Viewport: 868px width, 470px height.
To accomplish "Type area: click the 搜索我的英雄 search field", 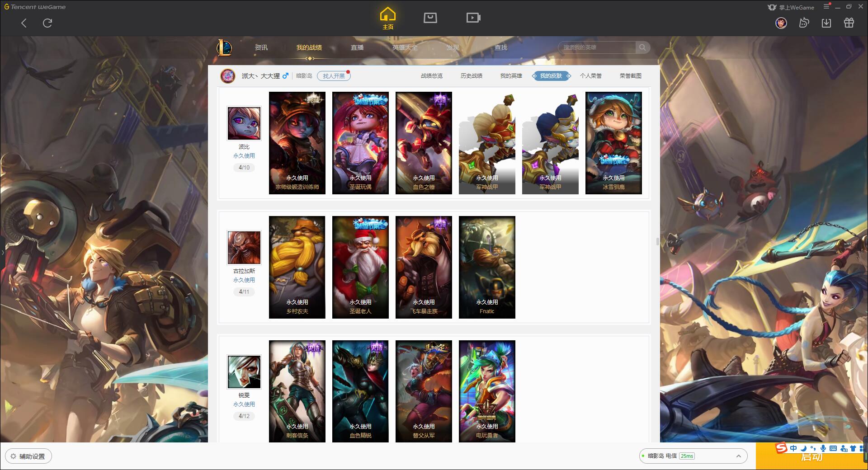I will pyautogui.click(x=597, y=47).
